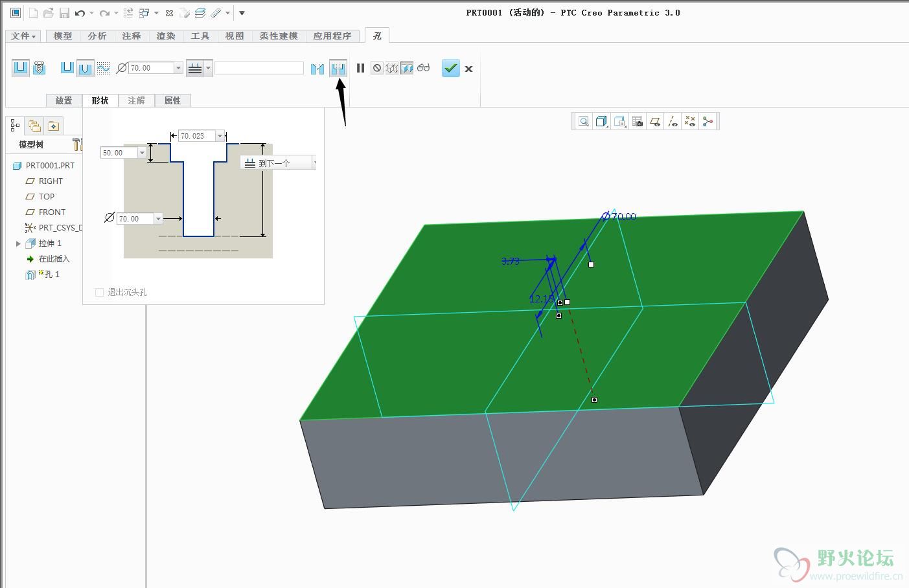This screenshot has width=909, height=588.
Task: Pause the hole tool
Action: pos(361,68)
